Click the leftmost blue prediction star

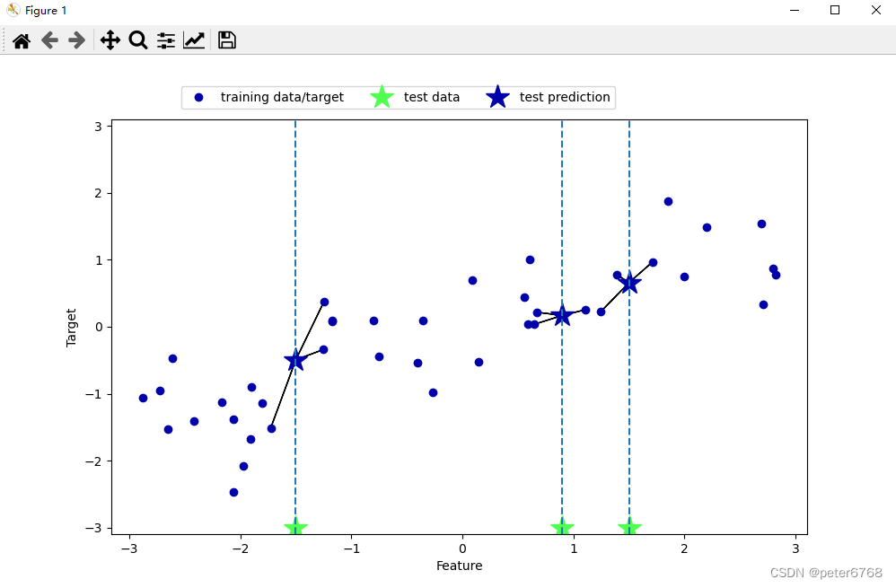point(295,361)
